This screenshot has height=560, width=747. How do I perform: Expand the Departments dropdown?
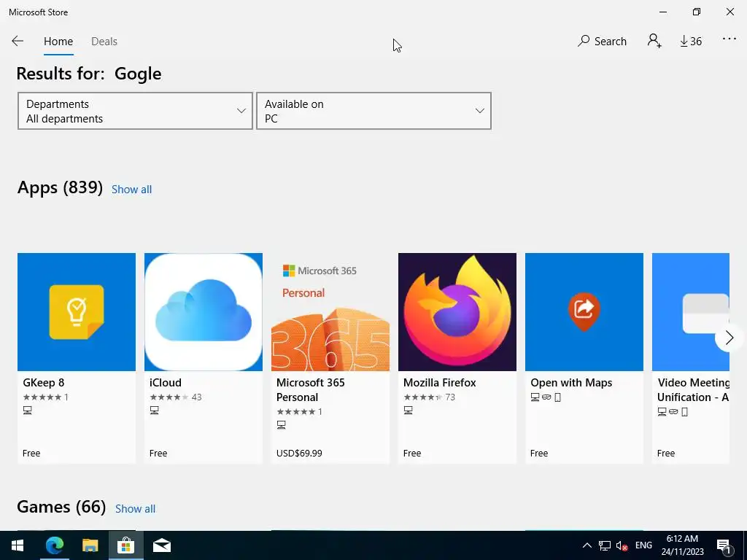pos(135,111)
